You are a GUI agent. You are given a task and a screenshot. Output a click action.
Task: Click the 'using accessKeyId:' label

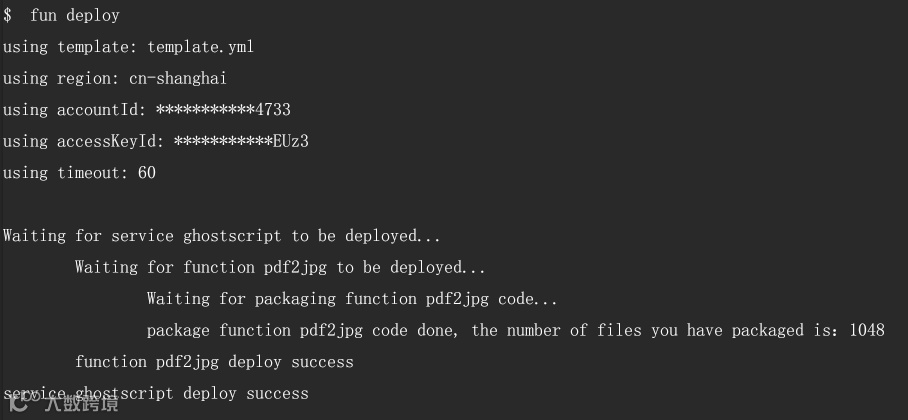[x=83, y=141]
